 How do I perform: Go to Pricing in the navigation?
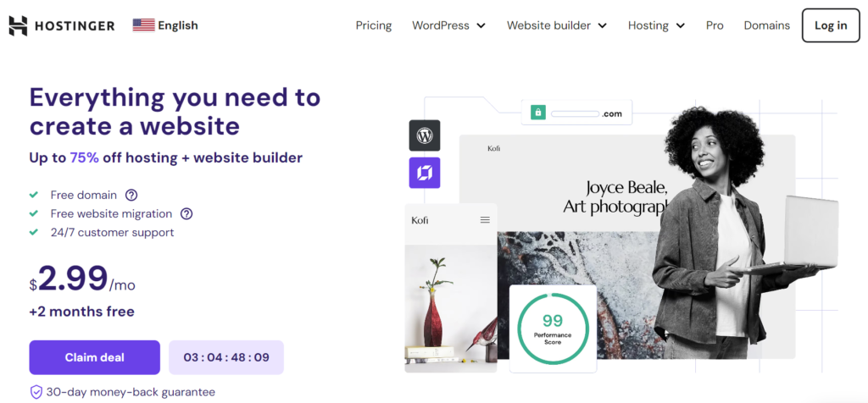click(x=374, y=25)
